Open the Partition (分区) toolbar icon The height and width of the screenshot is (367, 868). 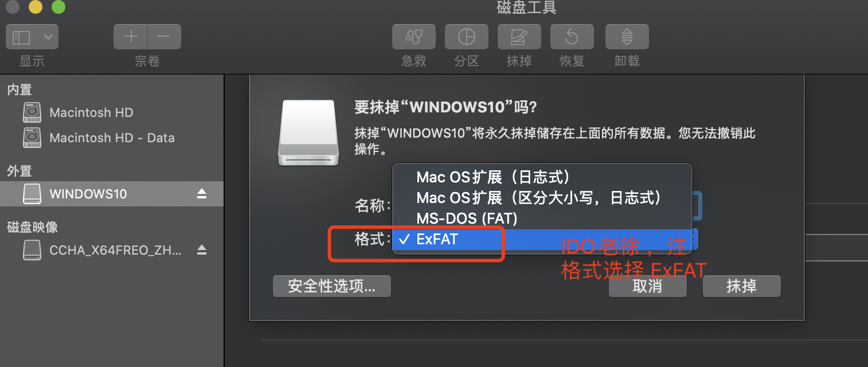pos(466,37)
